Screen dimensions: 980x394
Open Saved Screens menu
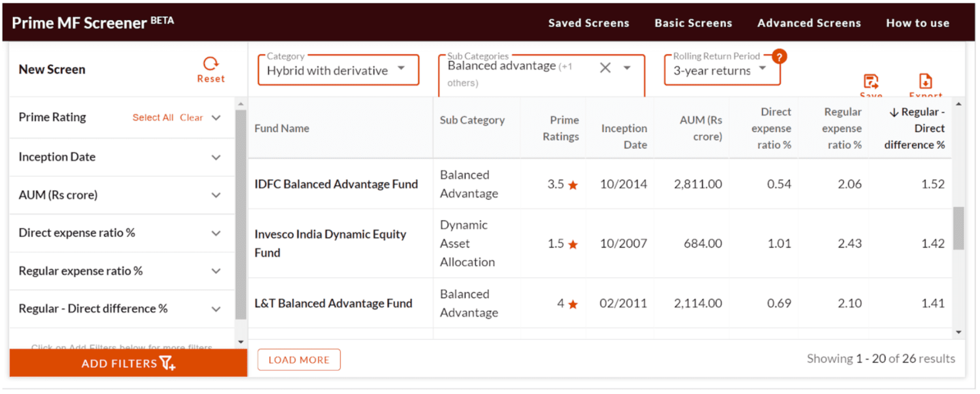589,23
